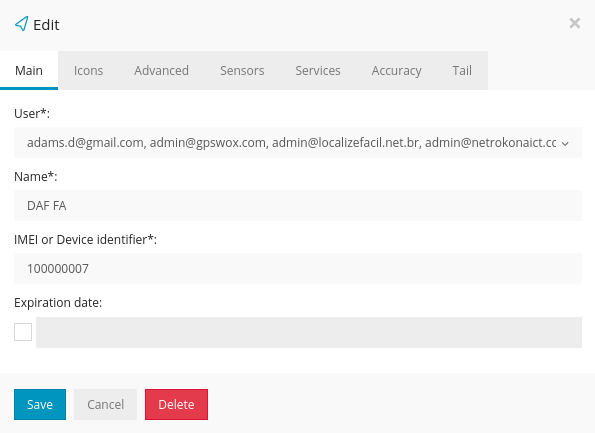Switch to the Accuracy tab
The image size is (595, 433).
click(x=397, y=71)
